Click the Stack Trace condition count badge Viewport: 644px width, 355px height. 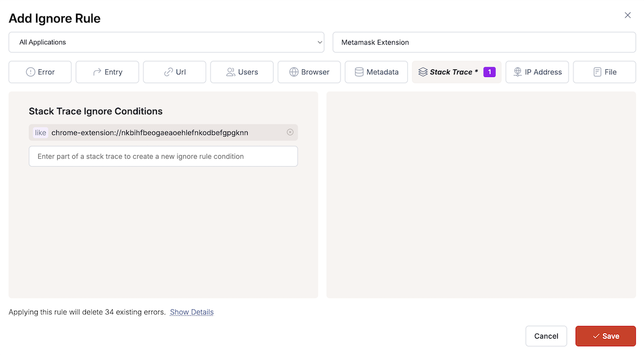pyautogui.click(x=489, y=72)
